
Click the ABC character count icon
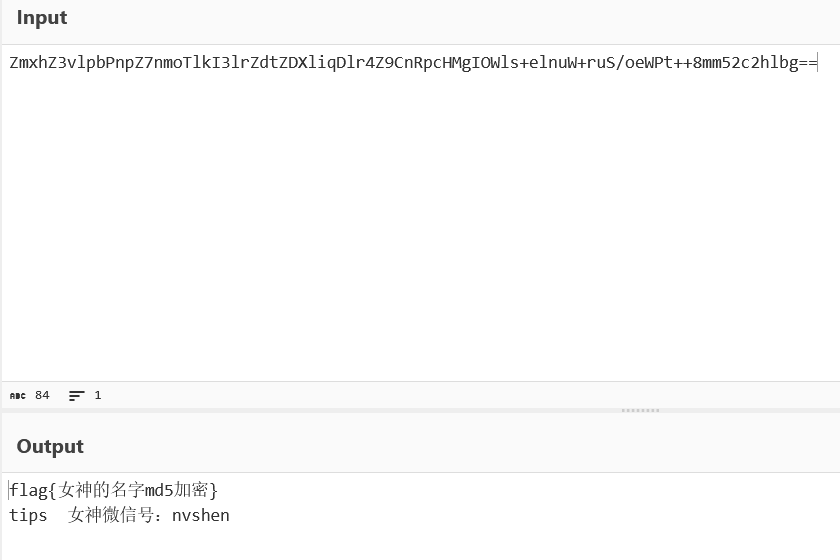[x=17, y=396]
